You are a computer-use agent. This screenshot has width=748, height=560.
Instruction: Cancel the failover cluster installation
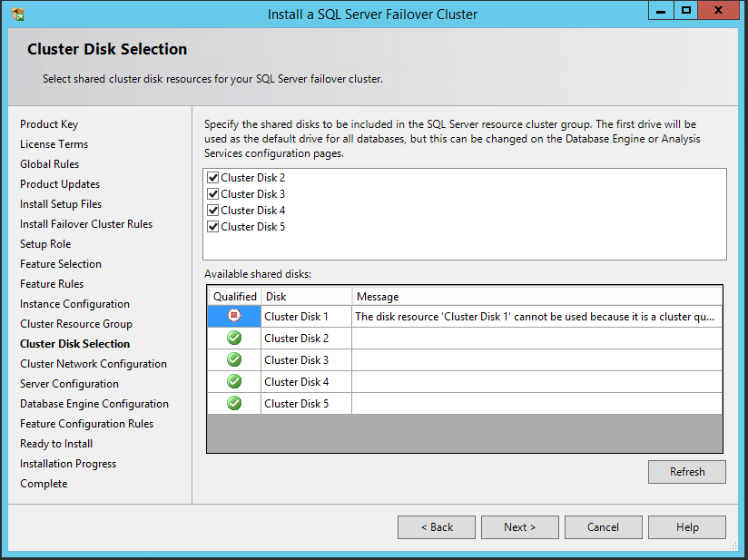pos(604,527)
